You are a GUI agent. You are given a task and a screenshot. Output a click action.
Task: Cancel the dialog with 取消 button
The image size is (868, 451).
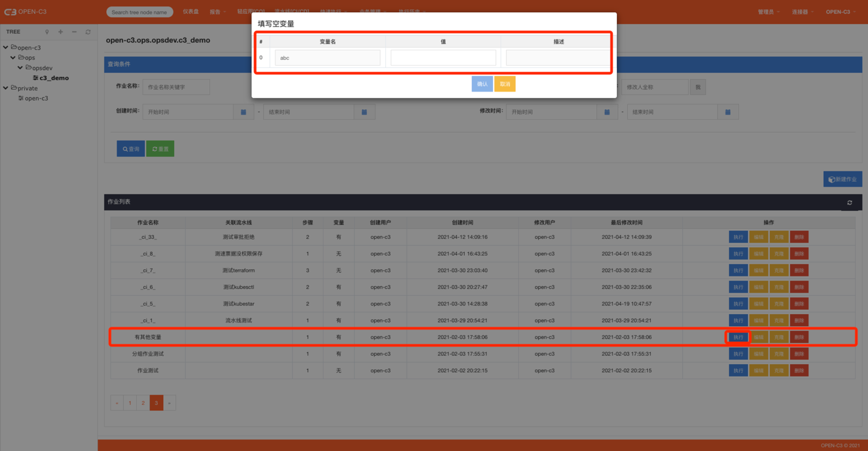[505, 84]
